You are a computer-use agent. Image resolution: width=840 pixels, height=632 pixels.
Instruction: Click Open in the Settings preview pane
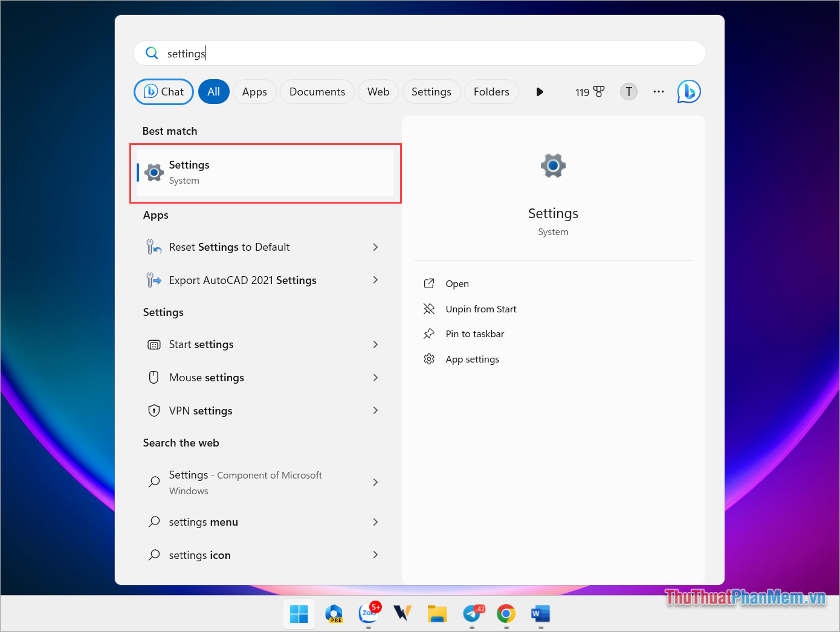pos(457,283)
